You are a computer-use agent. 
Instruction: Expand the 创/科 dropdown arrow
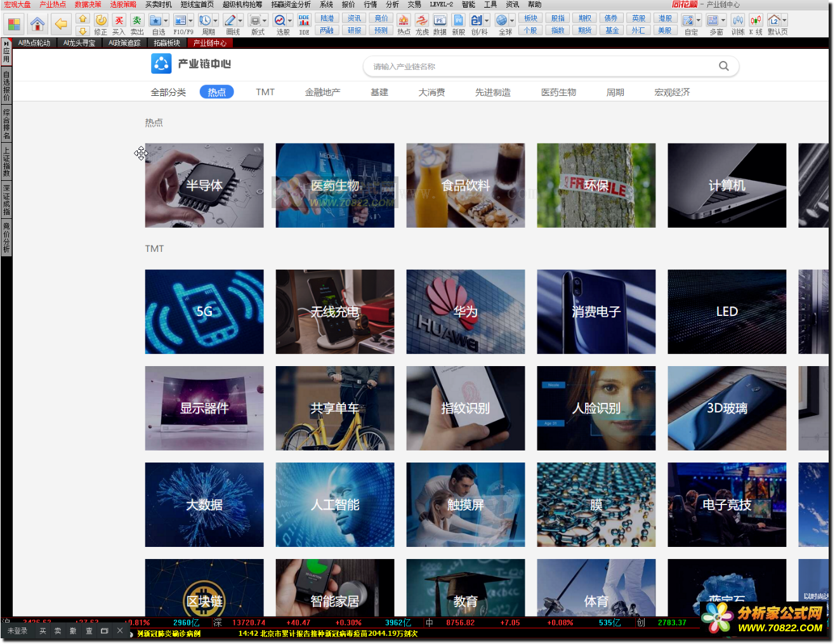pyautogui.click(x=487, y=20)
